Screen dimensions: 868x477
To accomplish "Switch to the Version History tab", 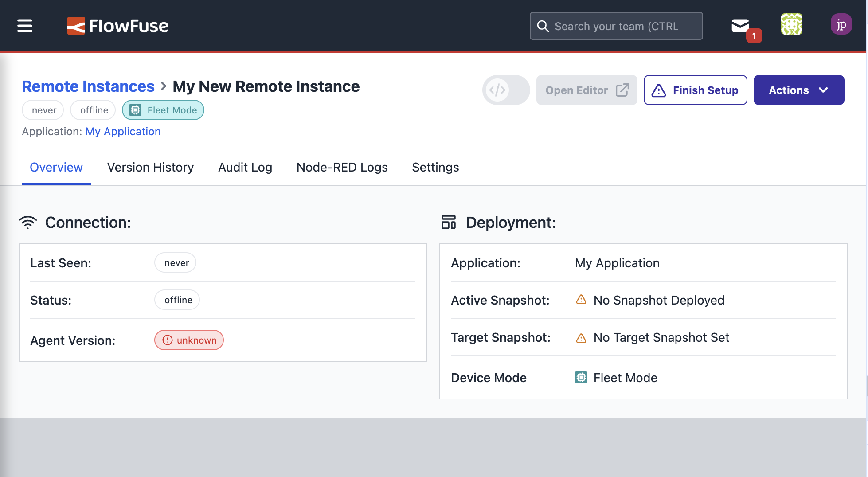I will click(x=150, y=167).
